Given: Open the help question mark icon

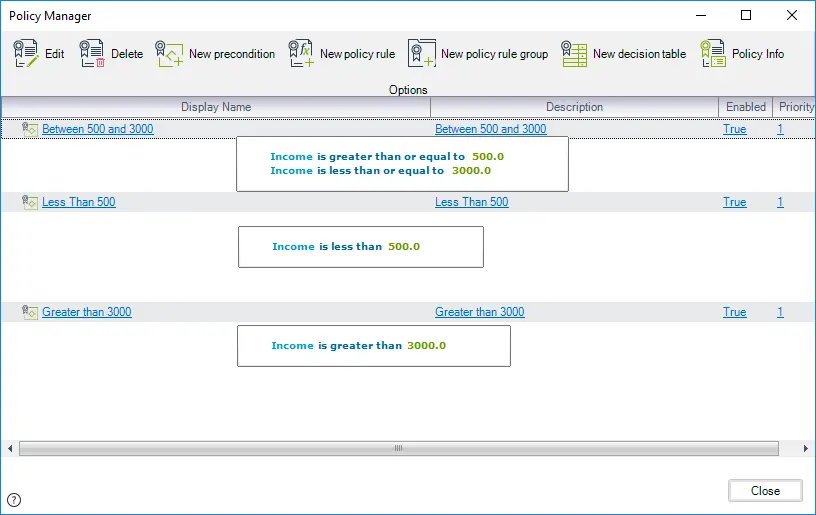Looking at the screenshot, I should tap(14, 500).
